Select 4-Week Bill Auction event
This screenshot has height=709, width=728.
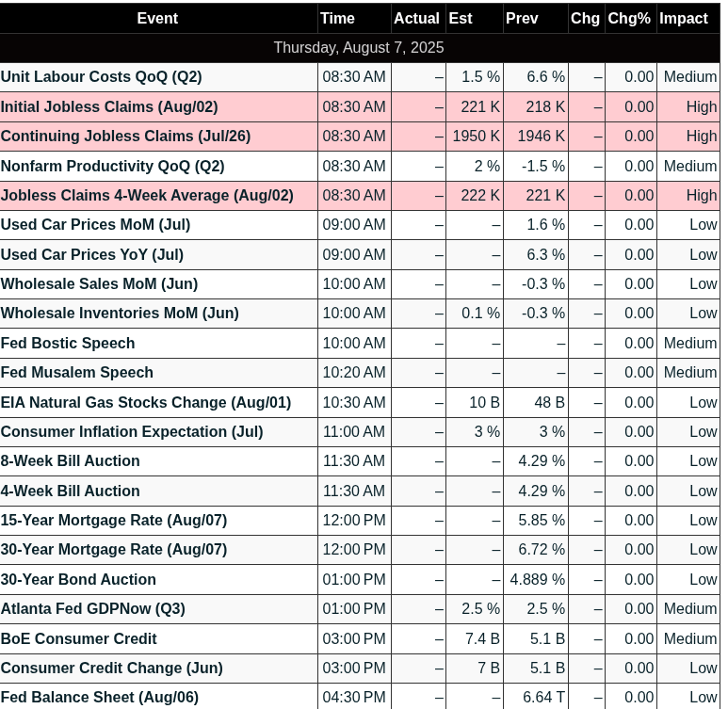point(70,491)
